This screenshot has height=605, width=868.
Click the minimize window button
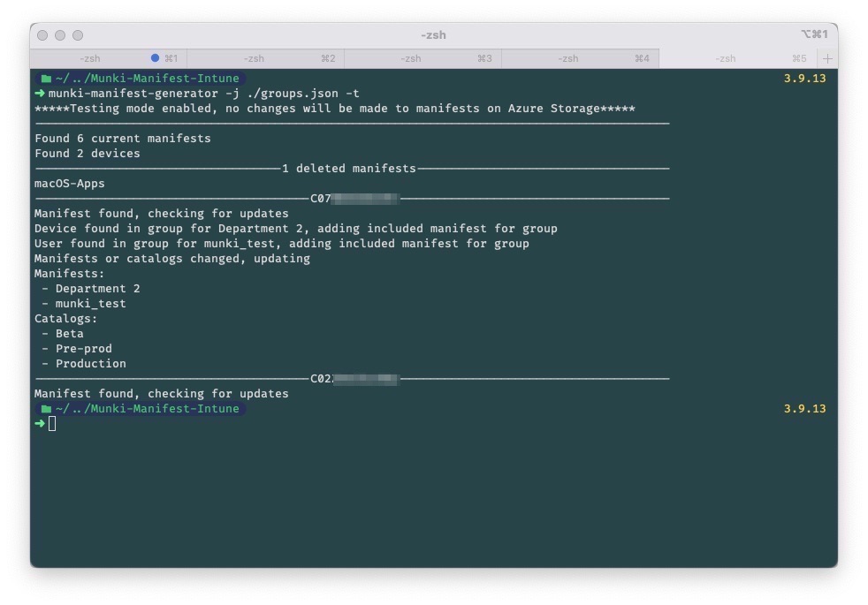[60, 35]
